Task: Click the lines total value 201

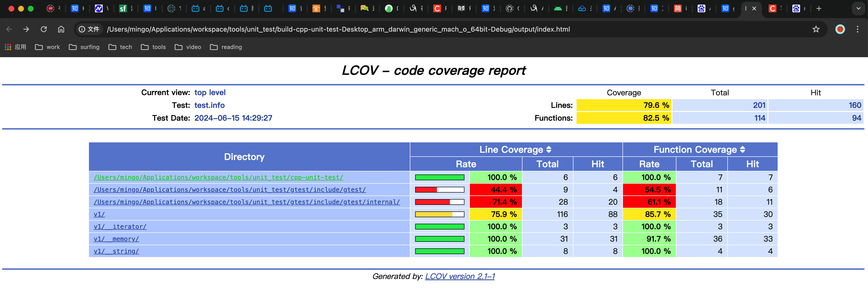Action: tap(759, 105)
